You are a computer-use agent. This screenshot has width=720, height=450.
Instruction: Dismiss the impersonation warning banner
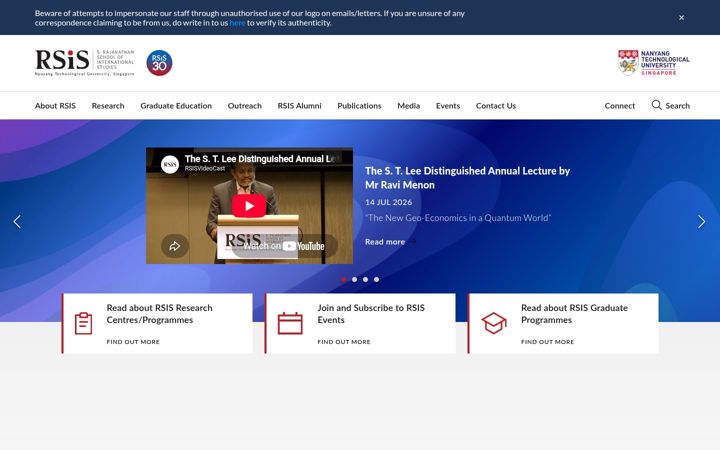pyautogui.click(x=681, y=17)
